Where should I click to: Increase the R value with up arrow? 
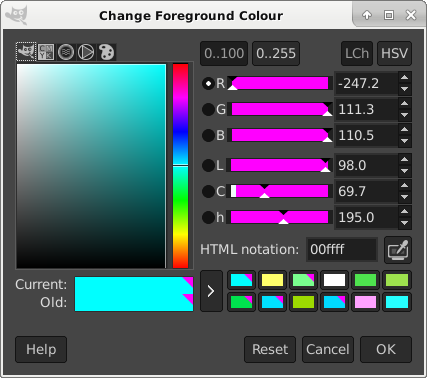point(405,78)
